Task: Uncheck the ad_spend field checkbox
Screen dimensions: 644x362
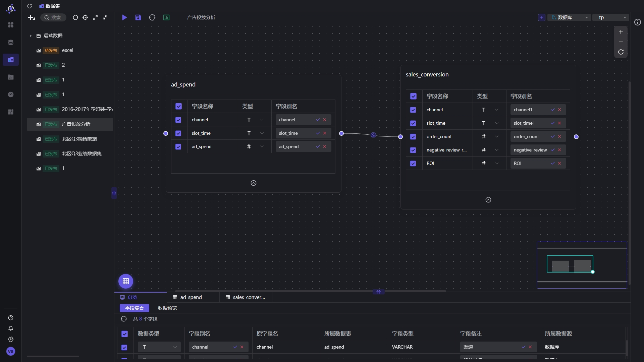Action: [x=178, y=146]
